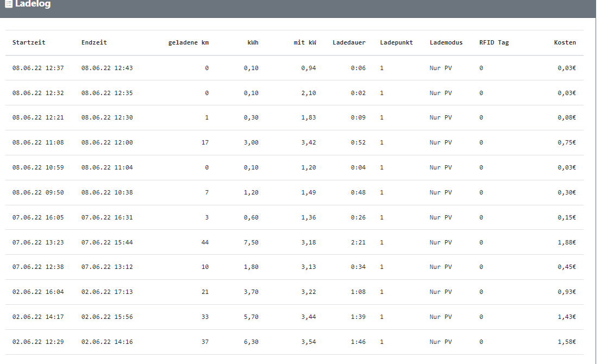This screenshot has width=601, height=364.
Task: Click the Ladelog list icon in header
Action: point(9,4)
